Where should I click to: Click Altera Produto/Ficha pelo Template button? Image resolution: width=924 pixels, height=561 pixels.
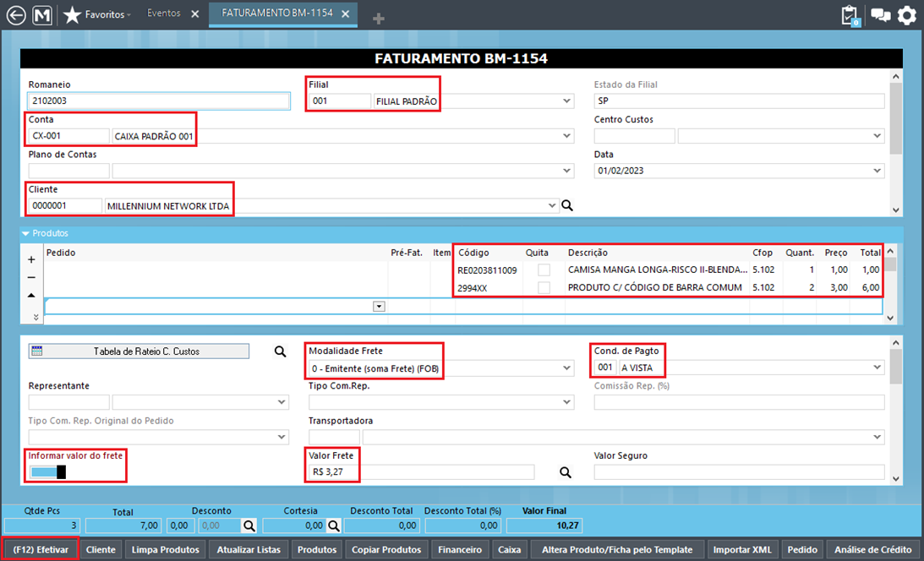point(617,550)
